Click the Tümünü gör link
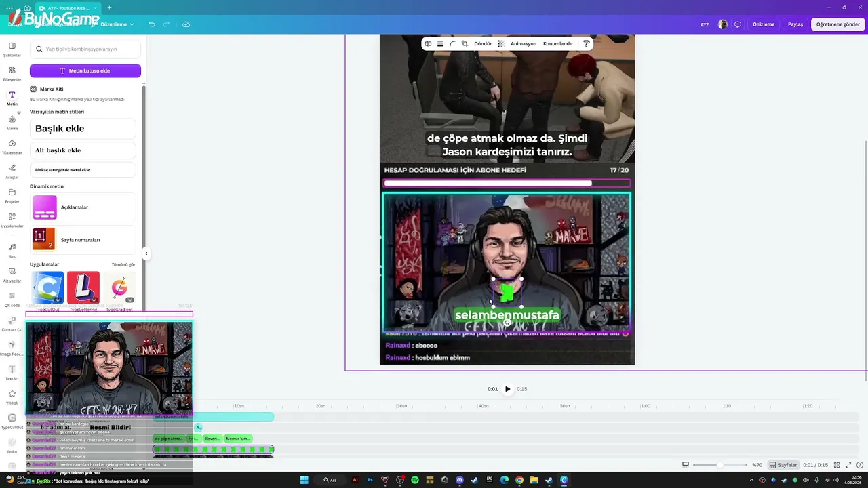Viewport: 868px width, 488px height. click(x=123, y=264)
